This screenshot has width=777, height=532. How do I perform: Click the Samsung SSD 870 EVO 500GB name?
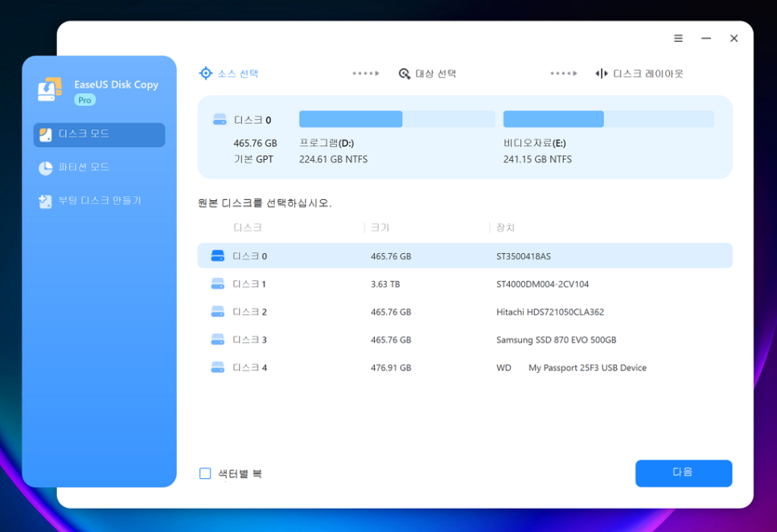pos(556,340)
